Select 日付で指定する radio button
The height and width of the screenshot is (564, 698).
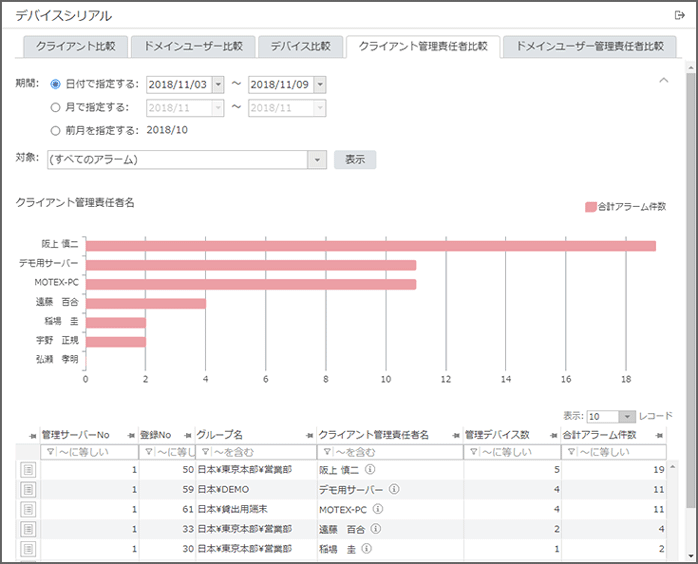point(55,84)
